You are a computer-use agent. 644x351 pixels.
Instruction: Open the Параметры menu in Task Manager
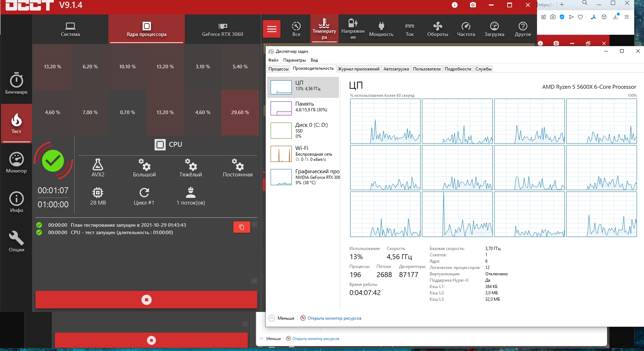point(295,60)
